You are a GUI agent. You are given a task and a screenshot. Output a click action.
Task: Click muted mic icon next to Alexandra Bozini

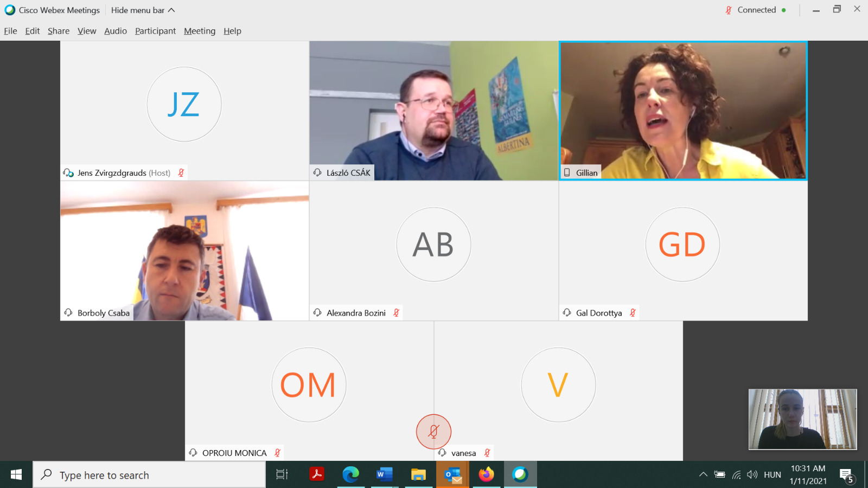[x=397, y=313]
